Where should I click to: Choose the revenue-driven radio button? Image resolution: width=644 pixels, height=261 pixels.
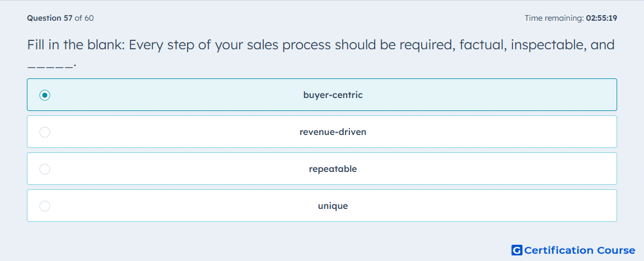click(45, 132)
